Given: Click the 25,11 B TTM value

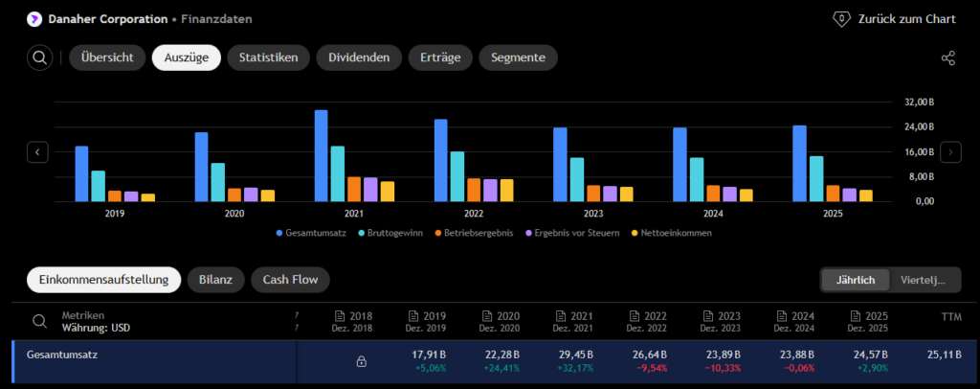Looking at the screenshot, I should (x=945, y=355).
